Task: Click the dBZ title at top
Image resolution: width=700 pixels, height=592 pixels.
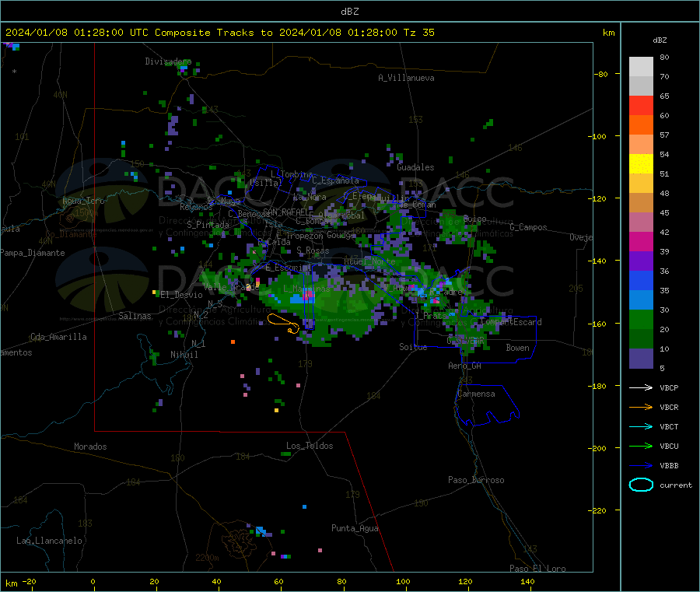Action: click(x=349, y=12)
